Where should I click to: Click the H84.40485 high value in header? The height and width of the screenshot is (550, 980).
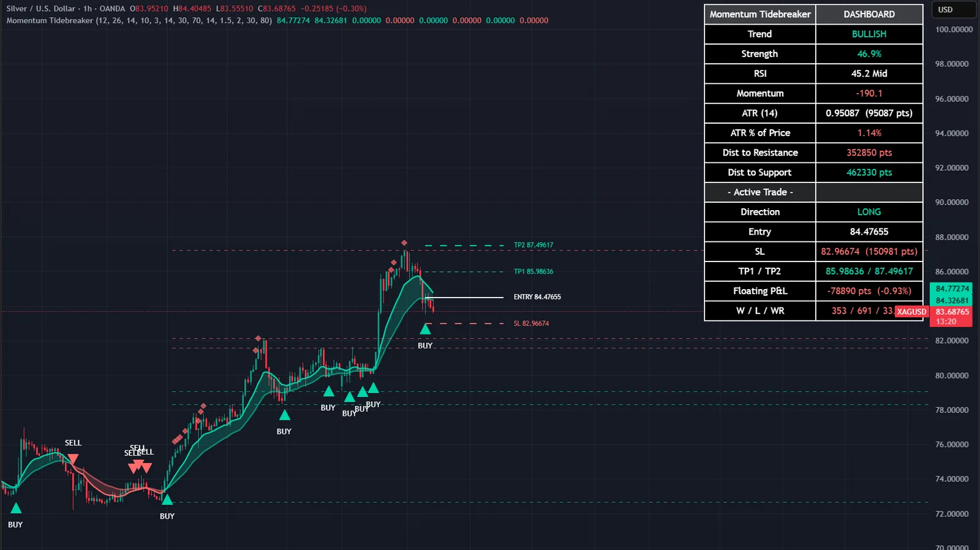(x=192, y=9)
